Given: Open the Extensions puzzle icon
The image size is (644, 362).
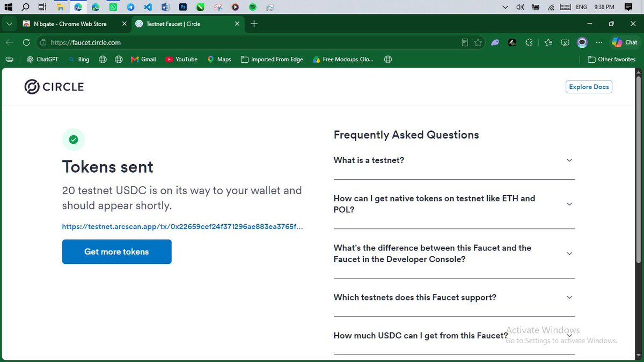Looking at the screenshot, I should (529, 42).
